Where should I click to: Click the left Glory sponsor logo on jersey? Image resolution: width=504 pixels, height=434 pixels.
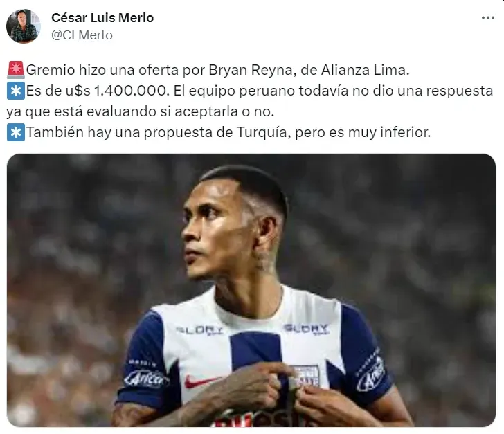point(199,330)
